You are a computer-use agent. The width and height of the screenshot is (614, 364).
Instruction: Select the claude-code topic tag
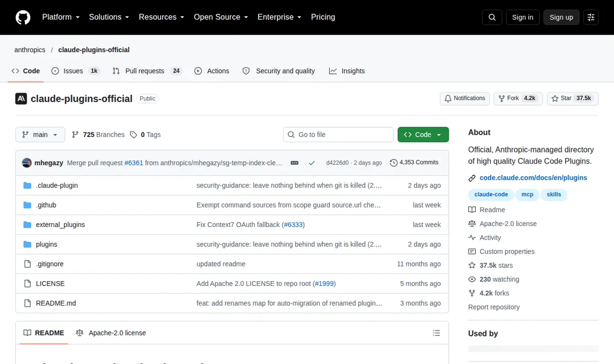click(x=491, y=194)
